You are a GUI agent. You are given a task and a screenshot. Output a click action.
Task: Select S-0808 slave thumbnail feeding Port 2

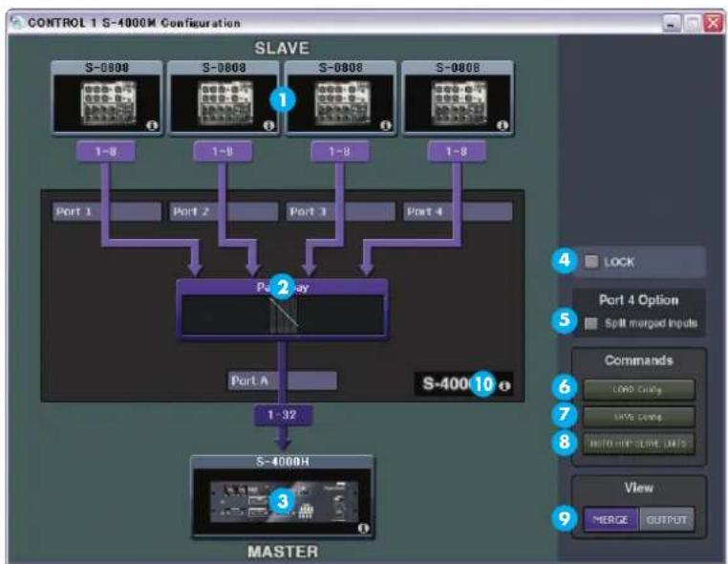(224, 98)
